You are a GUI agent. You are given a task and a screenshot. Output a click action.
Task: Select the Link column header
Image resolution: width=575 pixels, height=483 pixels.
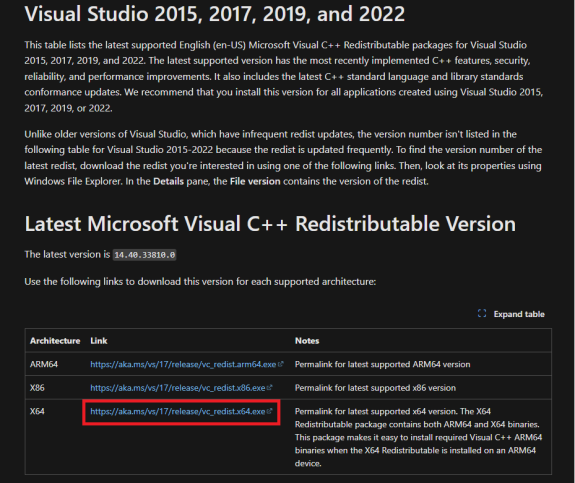[x=99, y=341]
